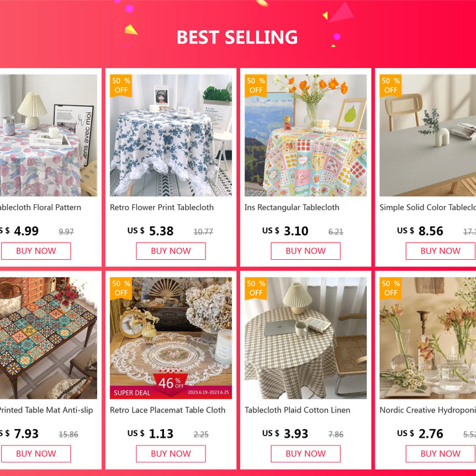Click the 46% OFF Super Deal banner
The image size is (476, 476).
171,387
